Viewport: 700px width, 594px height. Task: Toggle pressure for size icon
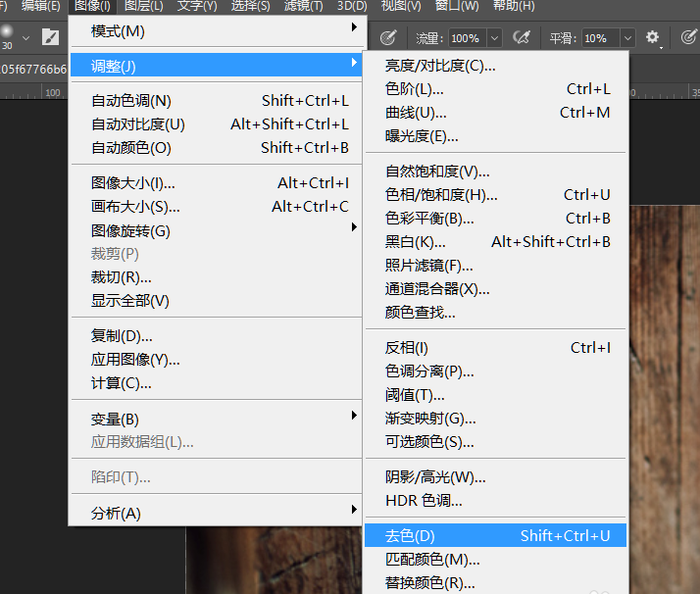click(689, 37)
